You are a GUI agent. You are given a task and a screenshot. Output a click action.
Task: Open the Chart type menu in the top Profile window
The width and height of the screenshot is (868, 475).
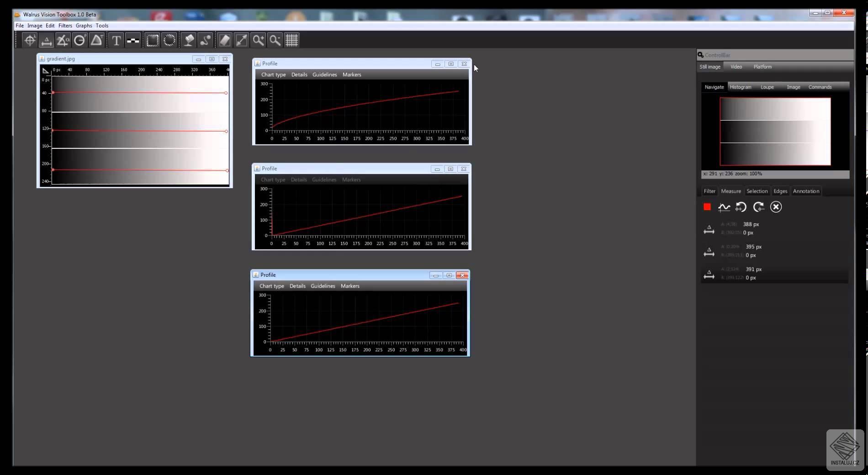pyautogui.click(x=273, y=74)
